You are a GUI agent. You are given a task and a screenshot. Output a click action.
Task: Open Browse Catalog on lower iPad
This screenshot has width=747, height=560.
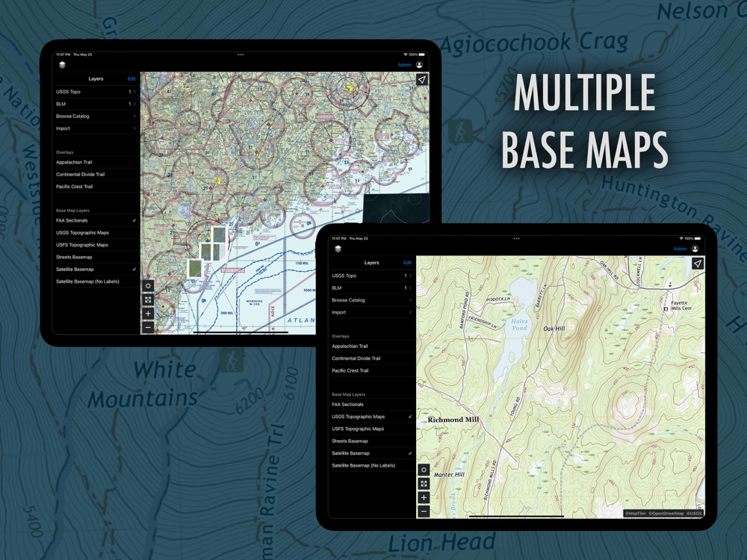coord(371,300)
